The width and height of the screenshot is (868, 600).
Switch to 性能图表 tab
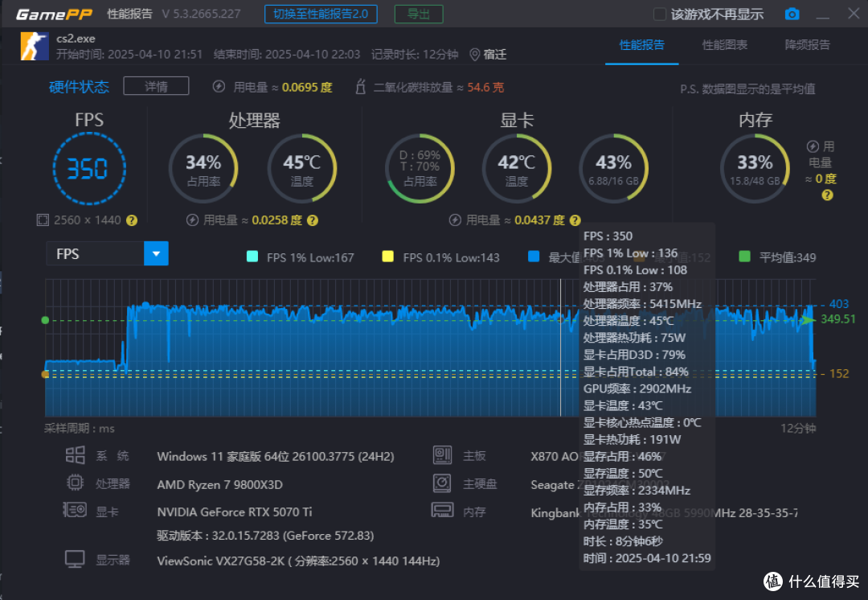[725, 45]
